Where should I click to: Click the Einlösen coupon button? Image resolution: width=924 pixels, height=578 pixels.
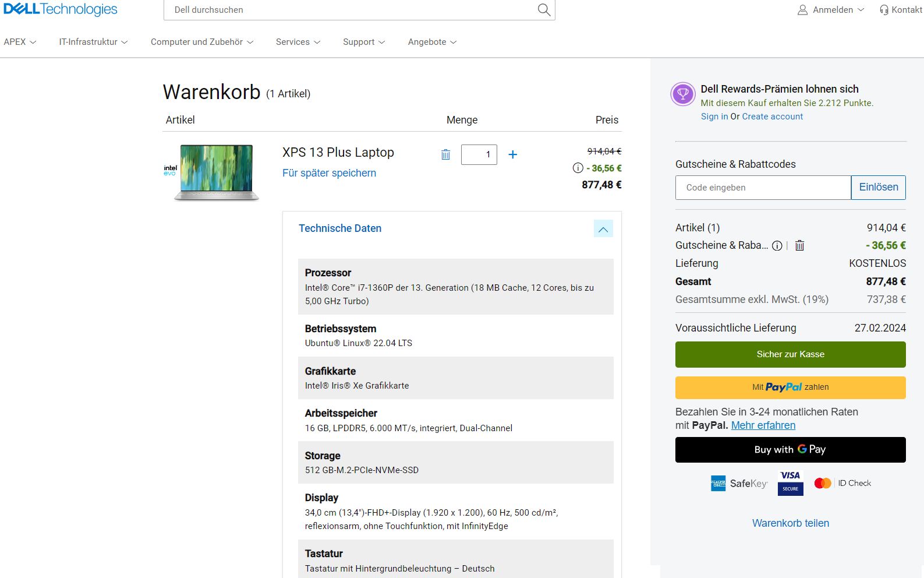878,187
